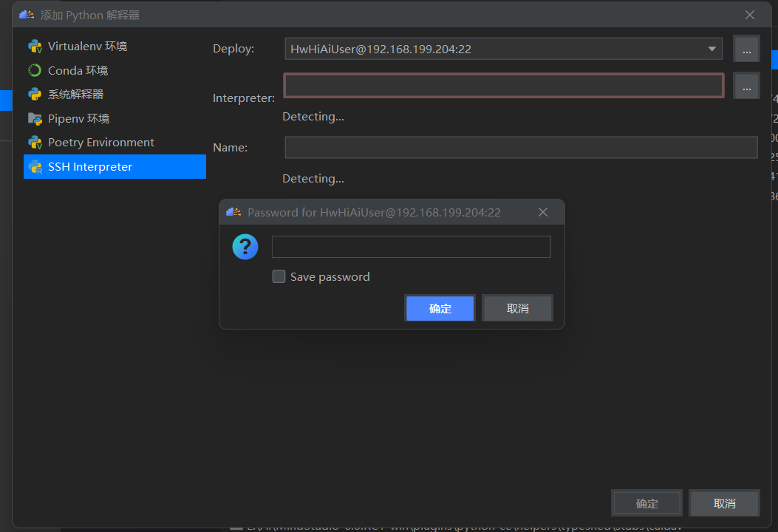Browse for the Interpreter path
Image resolution: width=778 pixels, height=532 pixels.
pos(746,86)
